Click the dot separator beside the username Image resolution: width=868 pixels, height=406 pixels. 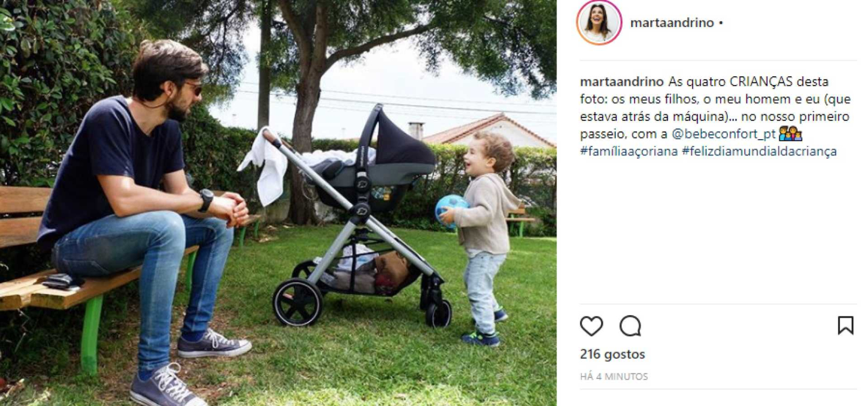[x=721, y=23]
